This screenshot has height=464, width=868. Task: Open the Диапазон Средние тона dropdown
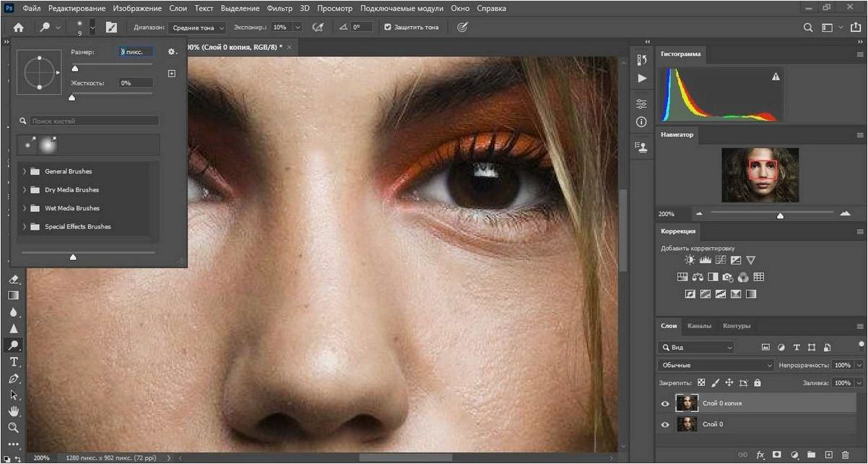tap(197, 27)
